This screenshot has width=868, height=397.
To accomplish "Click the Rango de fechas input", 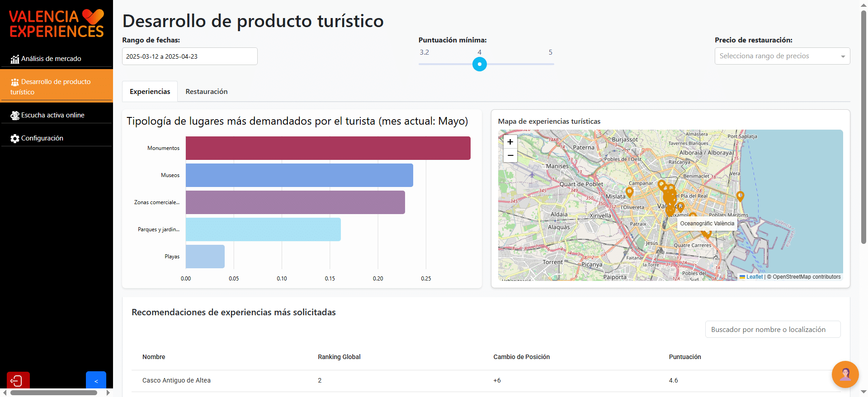I will point(189,56).
